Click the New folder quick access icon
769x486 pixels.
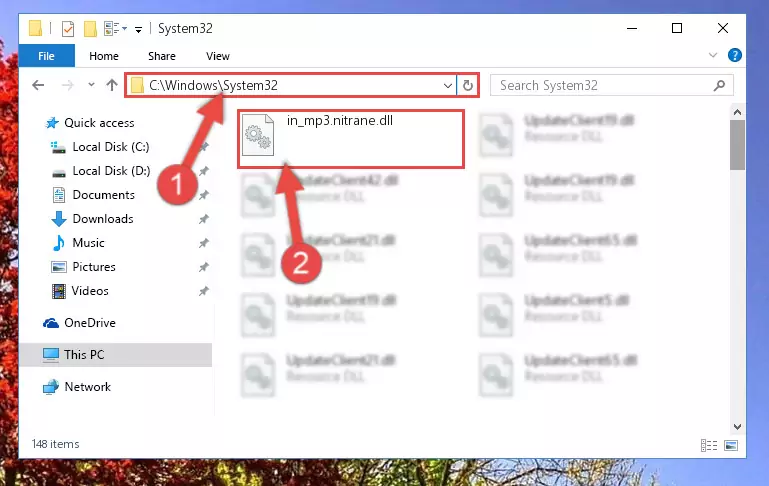point(90,29)
